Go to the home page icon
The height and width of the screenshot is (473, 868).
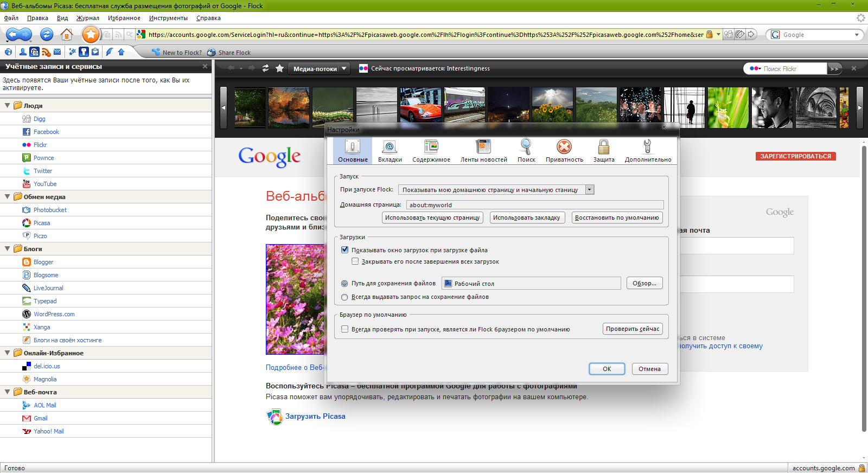(x=67, y=35)
